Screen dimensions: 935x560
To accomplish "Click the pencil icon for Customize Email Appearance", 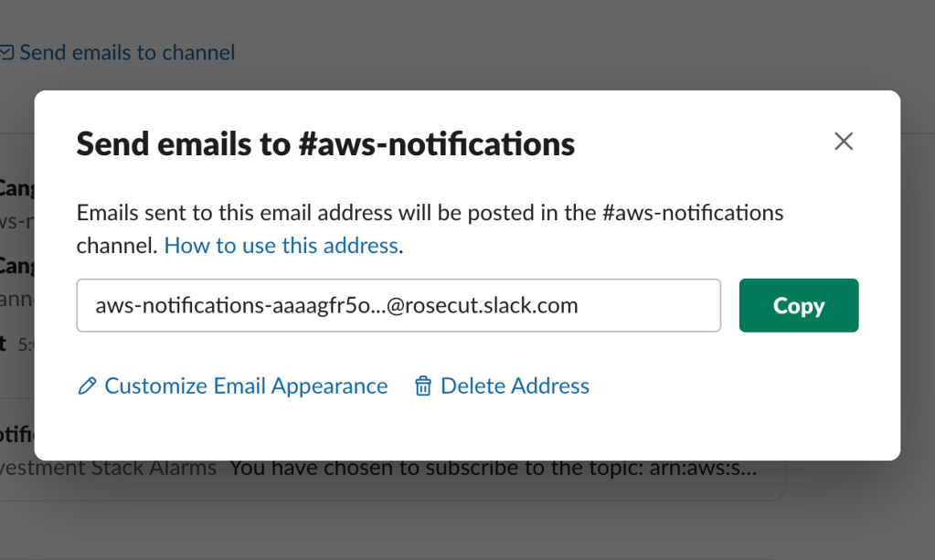I will point(87,386).
